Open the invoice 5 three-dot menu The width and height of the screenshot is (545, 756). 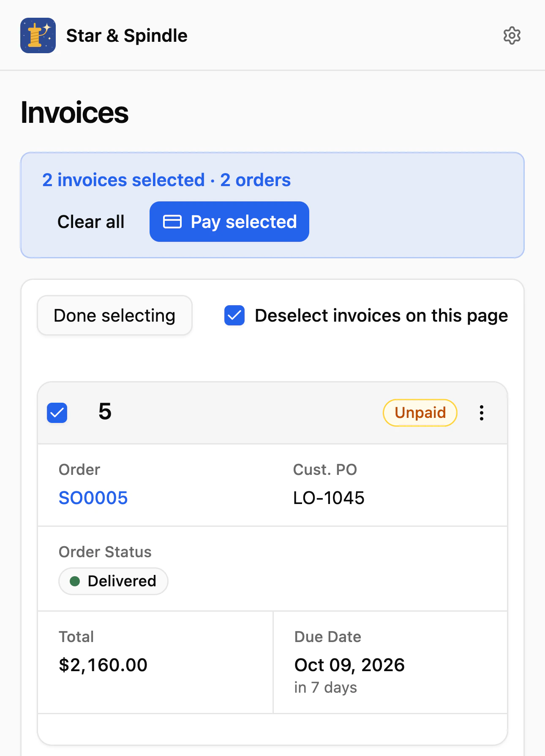(x=481, y=413)
